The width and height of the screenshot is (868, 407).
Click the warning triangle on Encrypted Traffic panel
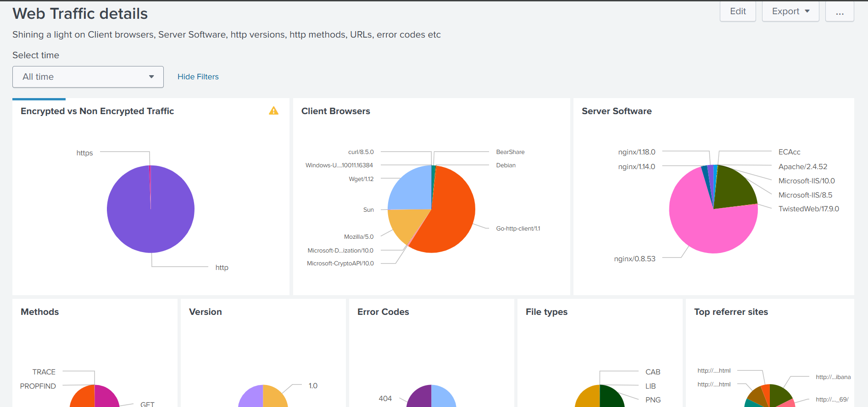pos(274,111)
